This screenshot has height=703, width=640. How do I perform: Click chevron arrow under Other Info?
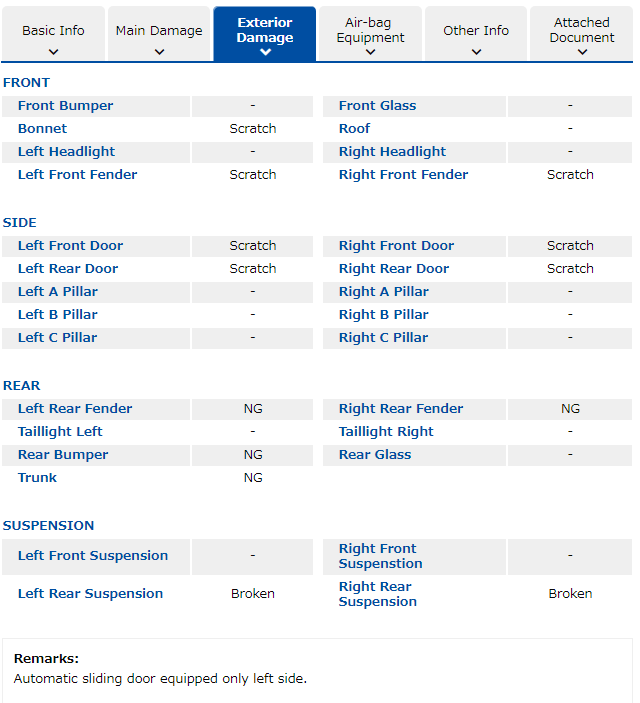476,52
